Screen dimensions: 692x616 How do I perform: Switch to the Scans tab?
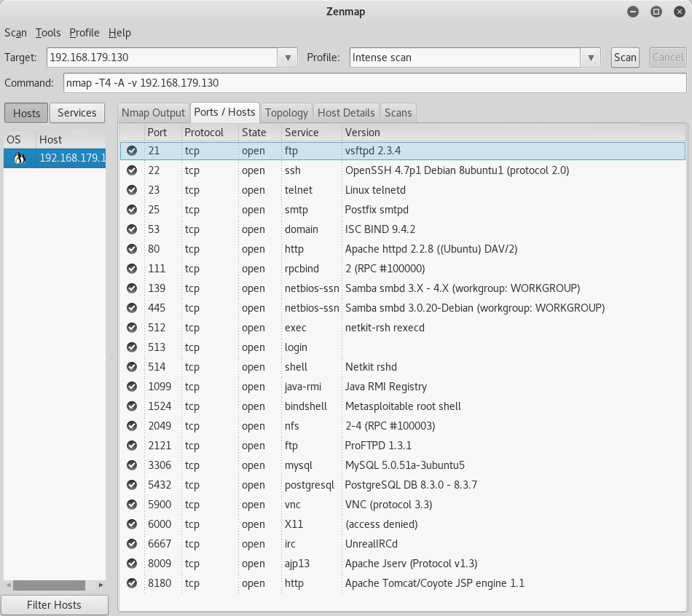[x=398, y=113]
